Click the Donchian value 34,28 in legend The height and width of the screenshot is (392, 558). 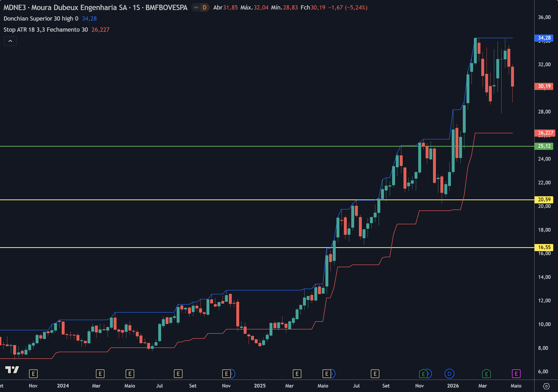(89, 18)
